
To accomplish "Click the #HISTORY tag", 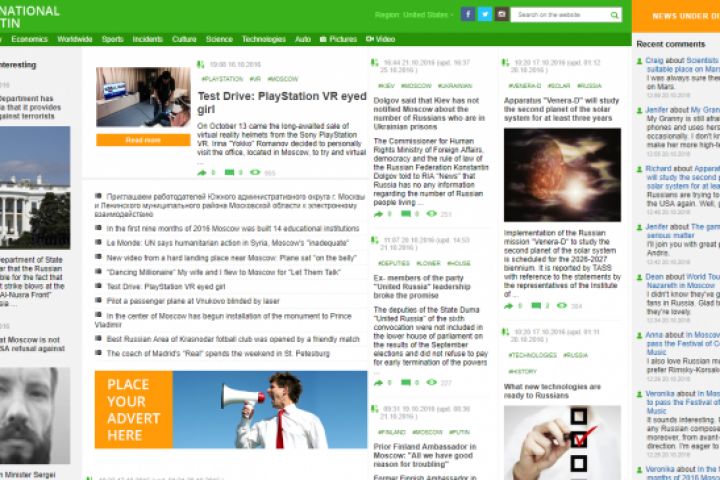I will click(522, 372).
